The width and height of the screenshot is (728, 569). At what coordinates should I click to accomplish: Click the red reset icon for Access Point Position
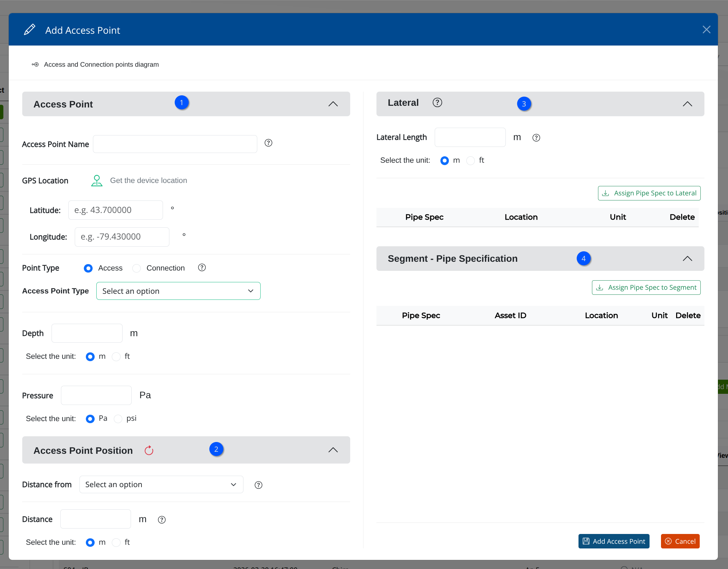149,450
